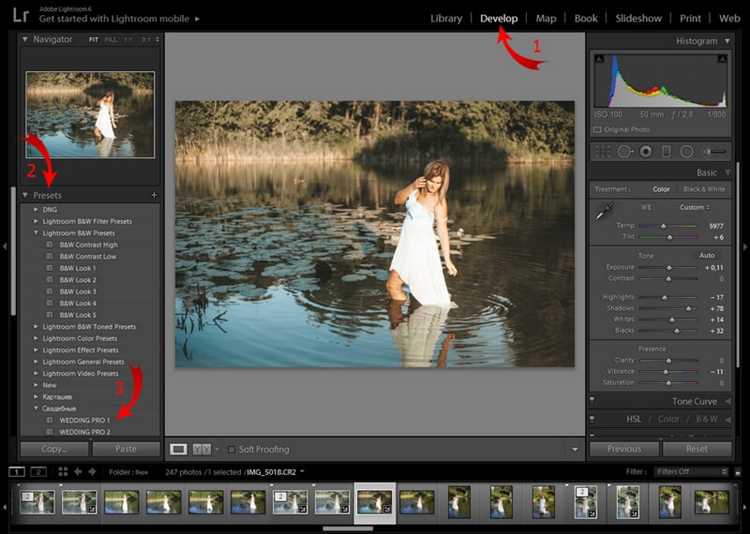Select the Spot Removal tool icon
750x534 pixels.
point(624,152)
